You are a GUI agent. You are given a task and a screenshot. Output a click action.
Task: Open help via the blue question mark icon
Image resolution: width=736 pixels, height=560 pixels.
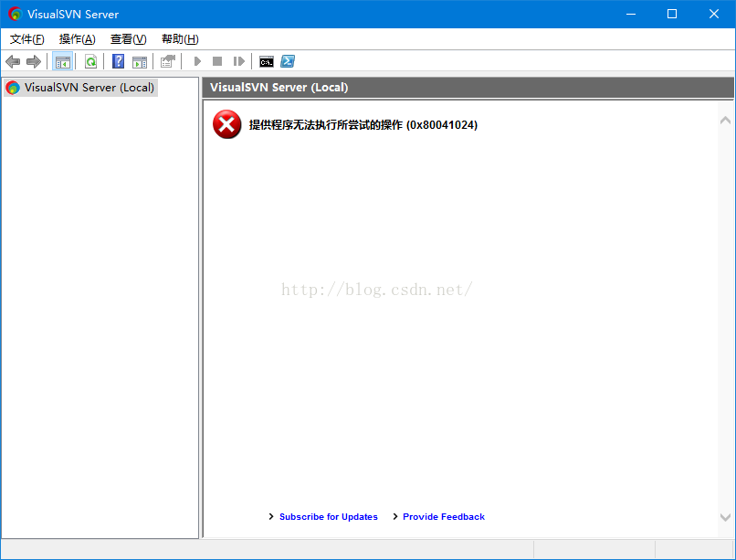click(x=119, y=61)
